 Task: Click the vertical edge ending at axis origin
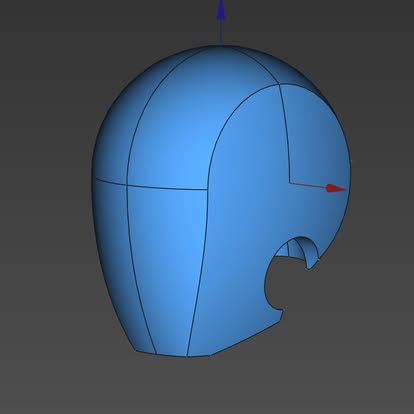click(285, 133)
